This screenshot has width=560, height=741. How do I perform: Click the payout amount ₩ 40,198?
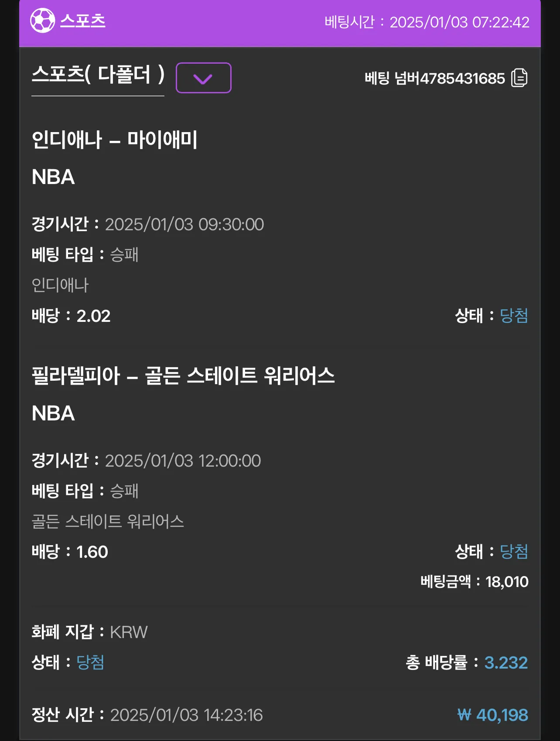(493, 715)
